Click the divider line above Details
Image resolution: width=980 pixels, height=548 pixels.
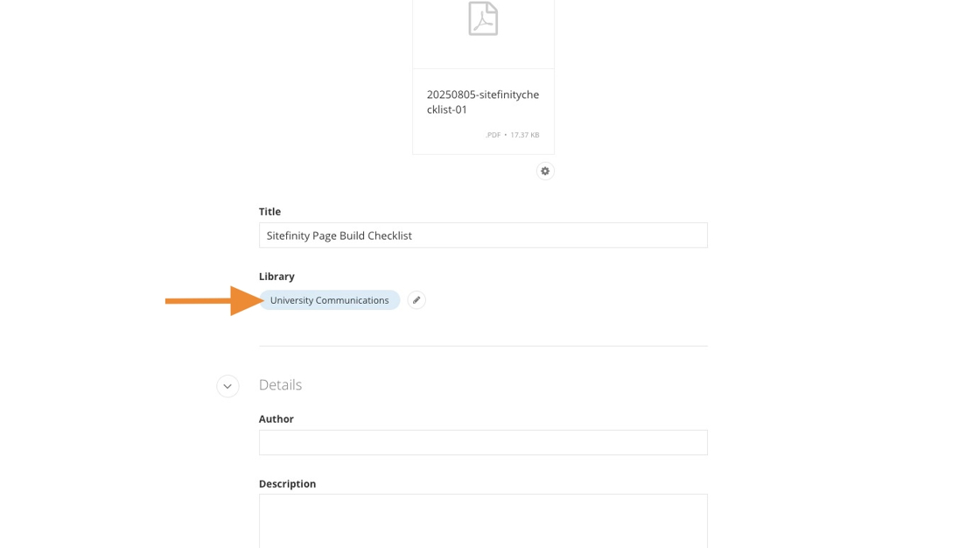pyautogui.click(x=483, y=346)
